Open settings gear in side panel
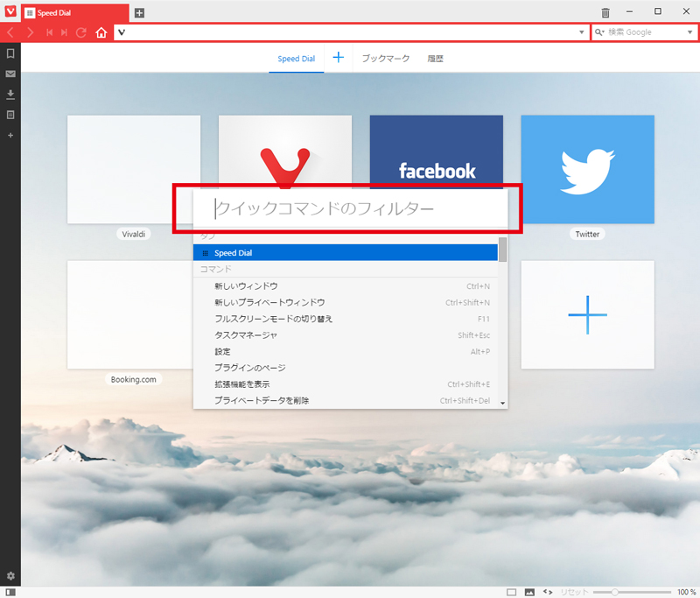700x598 pixels. 10,575
